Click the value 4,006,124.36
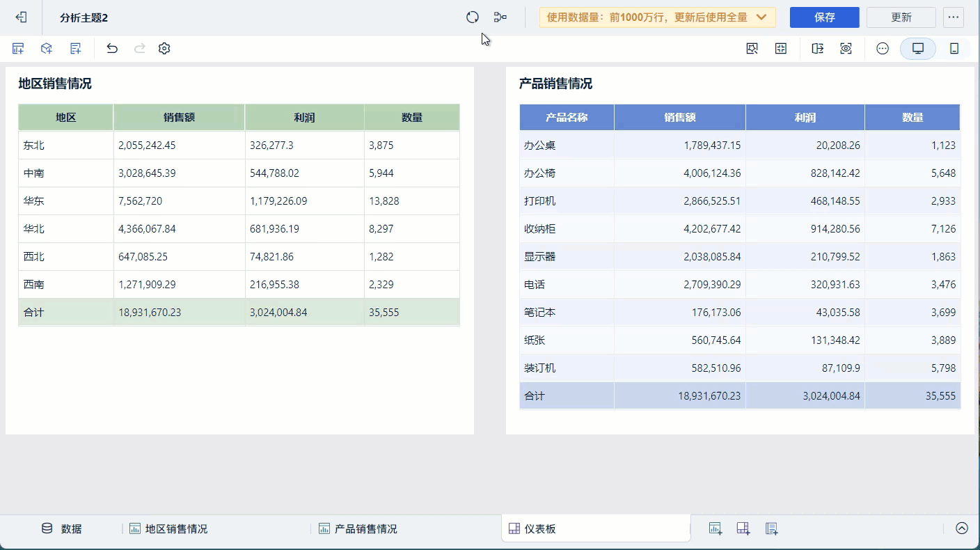The image size is (980, 550). pos(712,173)
